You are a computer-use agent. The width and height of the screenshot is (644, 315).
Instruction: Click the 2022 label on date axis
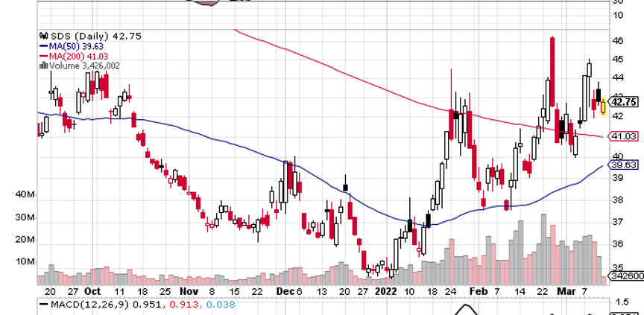386,291
